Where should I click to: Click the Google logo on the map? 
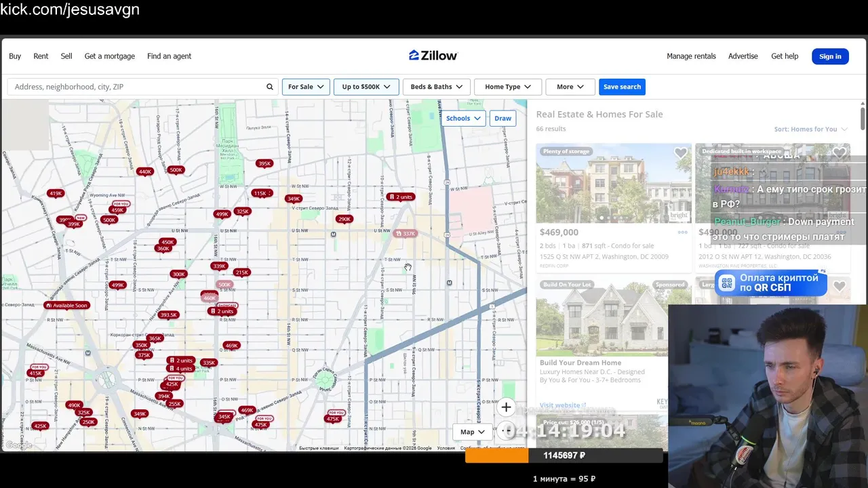click(18, 445)
